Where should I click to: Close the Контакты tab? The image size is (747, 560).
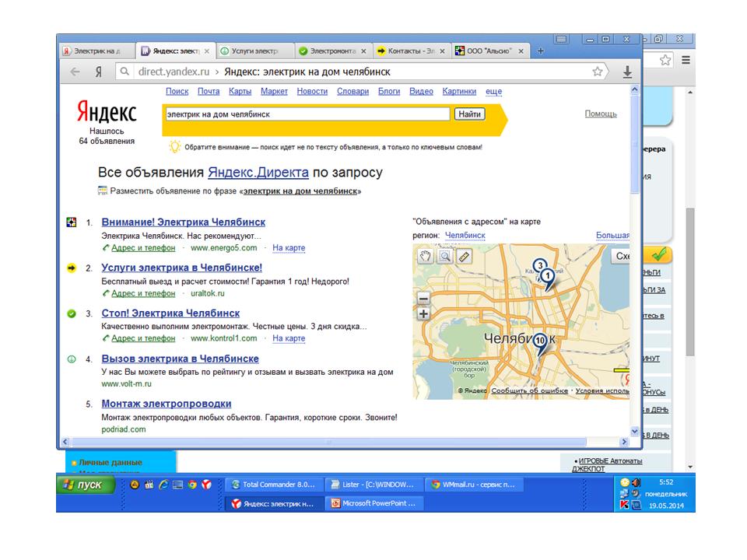(x=442, y=51)
